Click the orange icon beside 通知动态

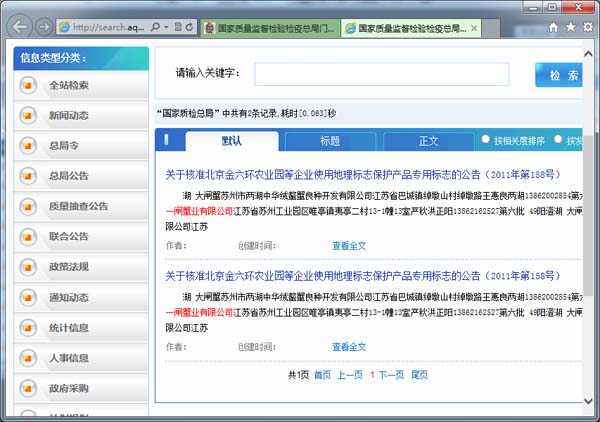28,297
